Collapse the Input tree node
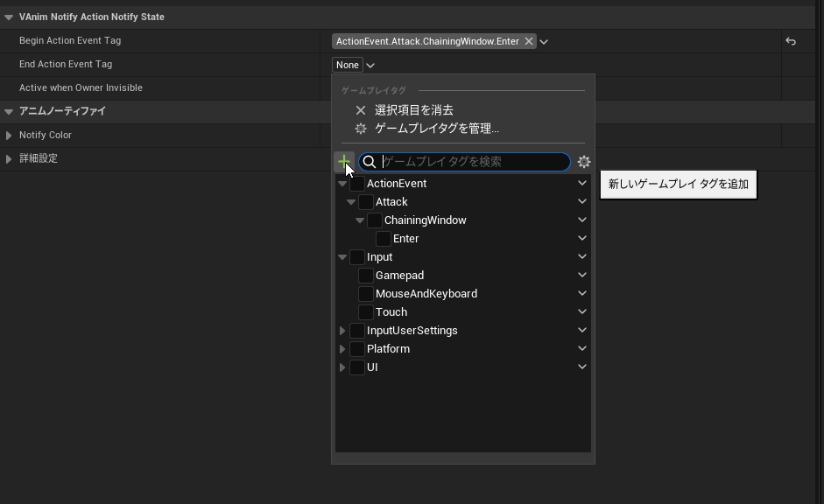Image resolution: width=824 pixels, height=504 pixels. pyautogui.click(x=342, y=257)
